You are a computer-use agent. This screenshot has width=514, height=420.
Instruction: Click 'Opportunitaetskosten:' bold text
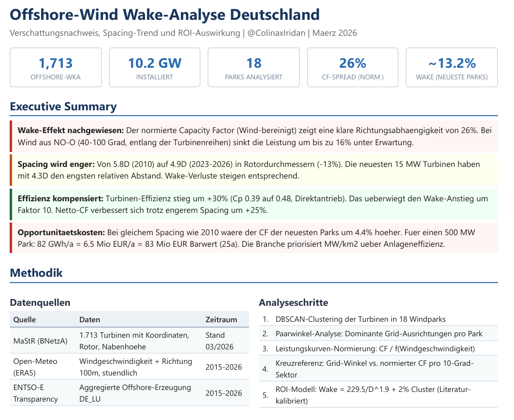pyautogui.click(x=61, y=232)
